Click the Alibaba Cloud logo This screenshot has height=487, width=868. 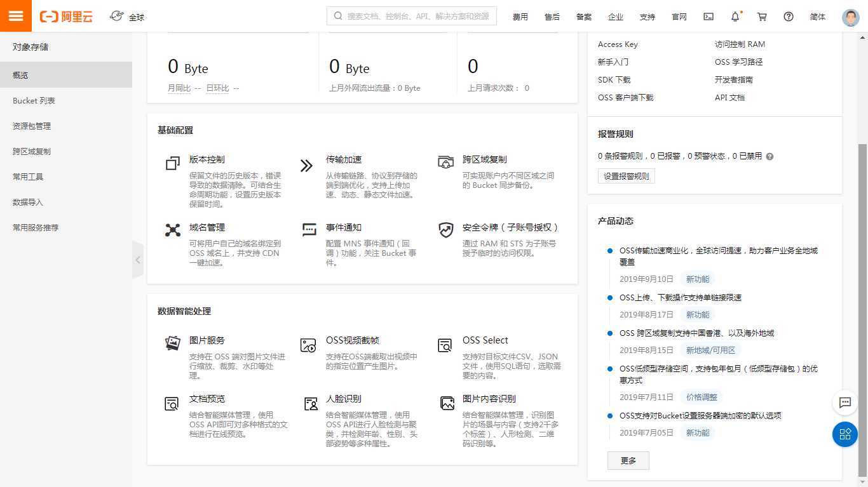pos(66,17)
